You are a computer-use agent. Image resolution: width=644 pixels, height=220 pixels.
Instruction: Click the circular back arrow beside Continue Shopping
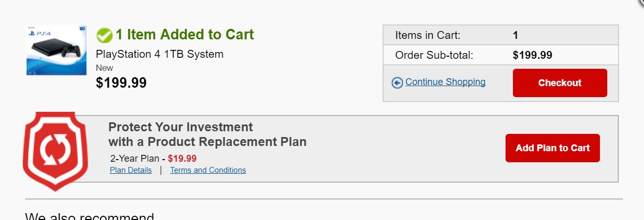click(x=398, y=83)
